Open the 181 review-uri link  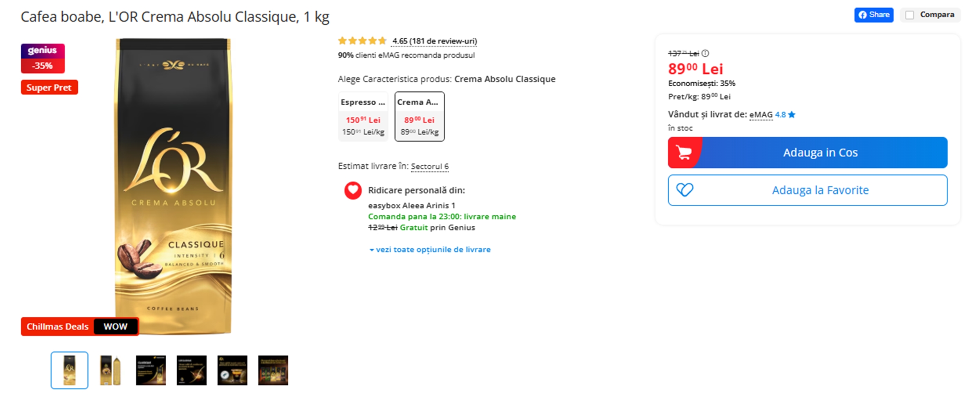(x=434, y=41)
